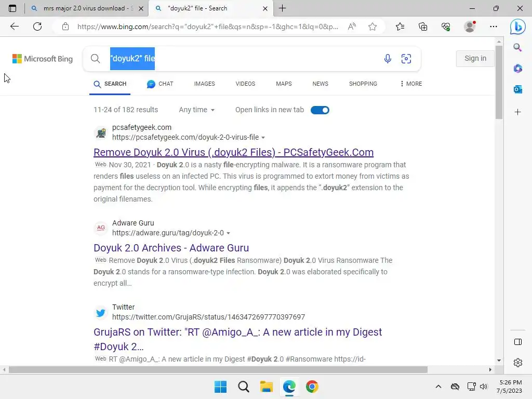Screen dimensions: 532x399
Task: Switch to mrs major 2.0 virus download tab
Action: tap(87, 8)
